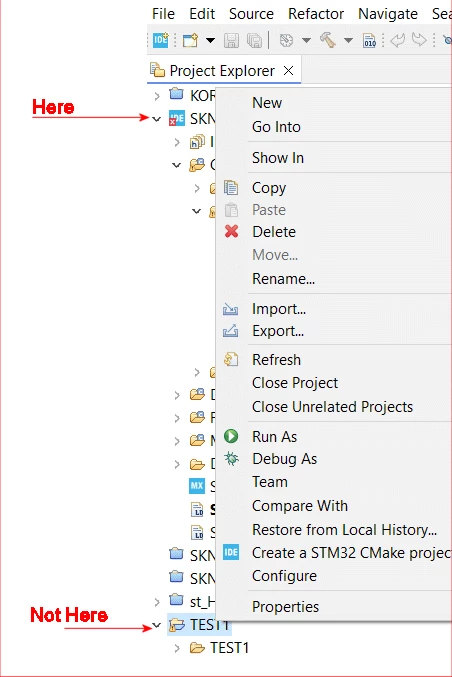Click the disabled Save floppy icon

[x=231, y=41]
